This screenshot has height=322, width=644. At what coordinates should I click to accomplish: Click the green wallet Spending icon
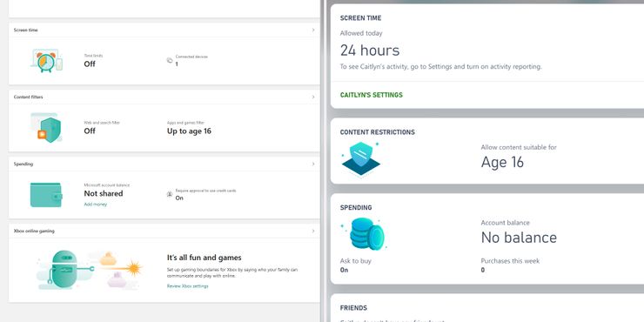[x=46, y=195]
